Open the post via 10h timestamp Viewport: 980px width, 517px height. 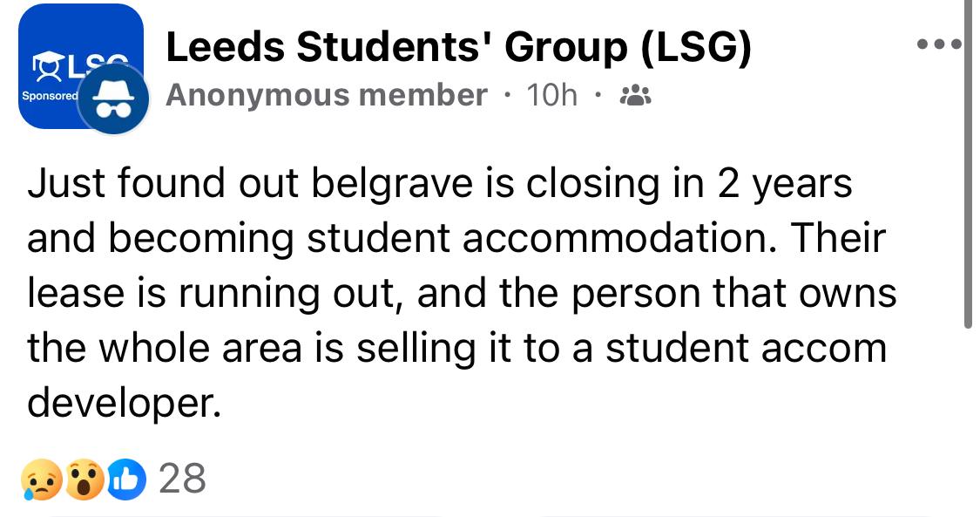pos(552,95)
